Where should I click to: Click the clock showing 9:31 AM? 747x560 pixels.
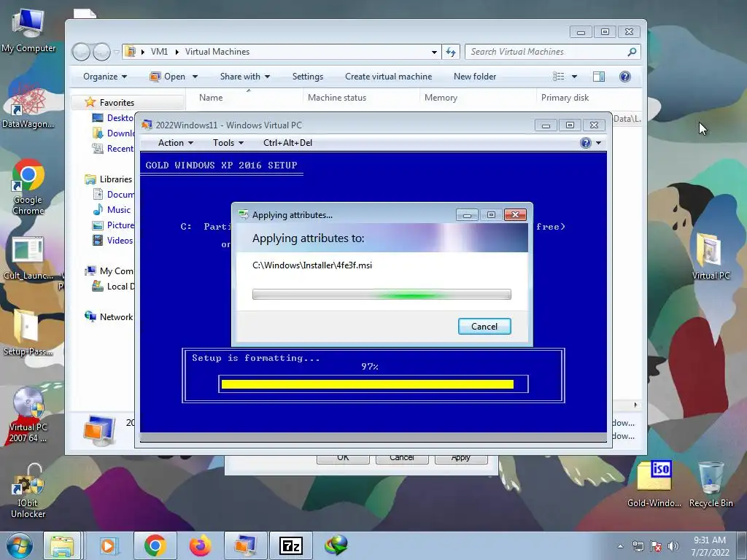[x=710, y=546]
